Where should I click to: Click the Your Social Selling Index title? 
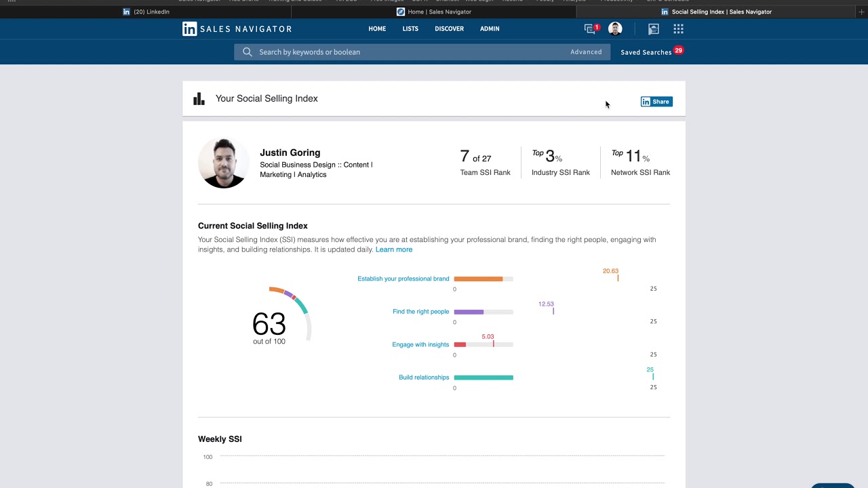coord(267,98)
